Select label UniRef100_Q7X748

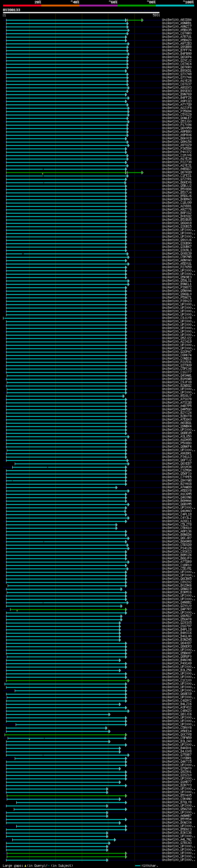177,74
